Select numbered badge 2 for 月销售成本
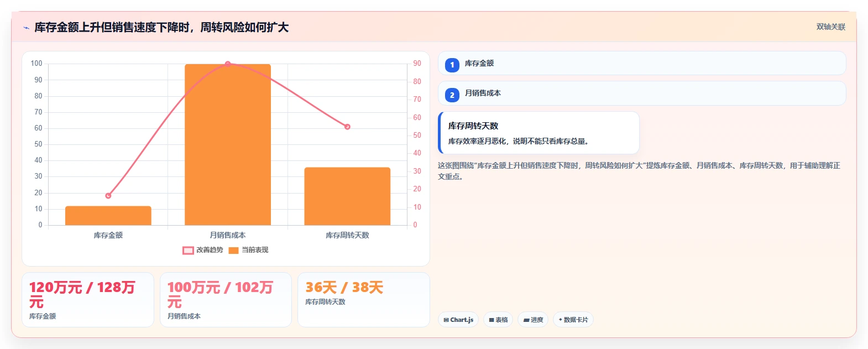The width and height of the screenshot is (868, 349). tap(452, 95)
